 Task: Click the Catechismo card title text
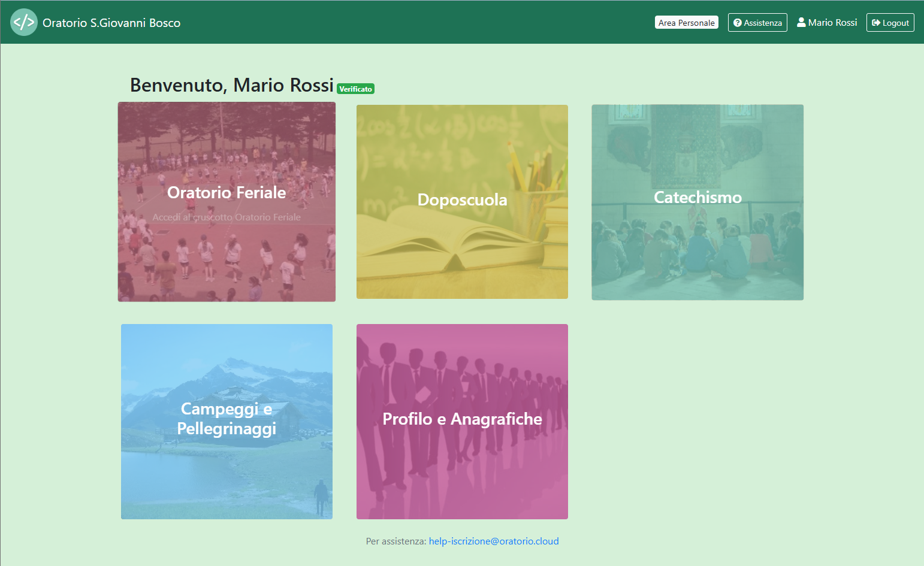pyautogui.click(x=697, y=197)
